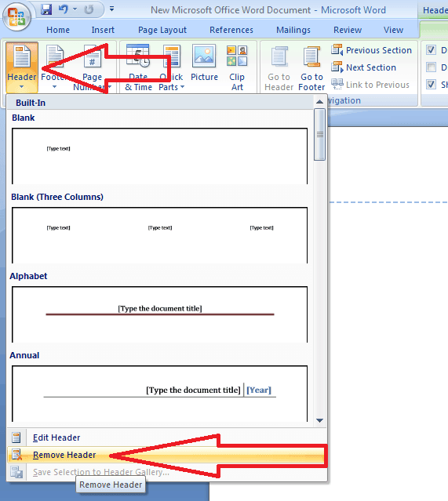The image size is (448, 501).
Task: Pick the Alphabet header style
Action: pyautogui.click(x=159, y=314)
